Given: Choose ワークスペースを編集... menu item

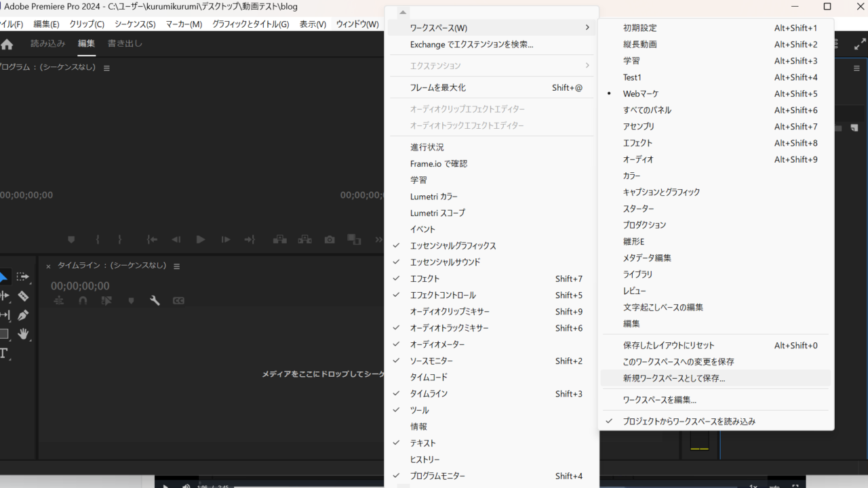Looking at the screenshot, I should pyautogui.click(x=715, y=400).
